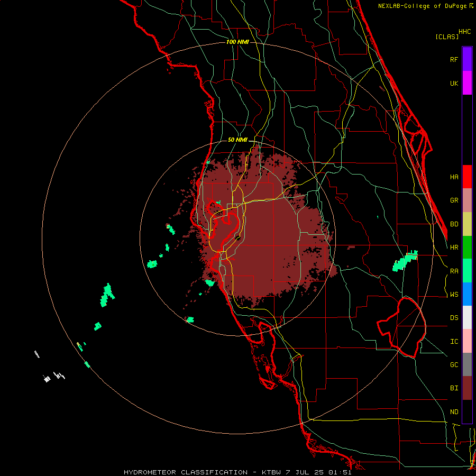Click the 'HA' legend label
This screenshot has width=476, height=476.
pyautogui.click(x=454, y=177)
